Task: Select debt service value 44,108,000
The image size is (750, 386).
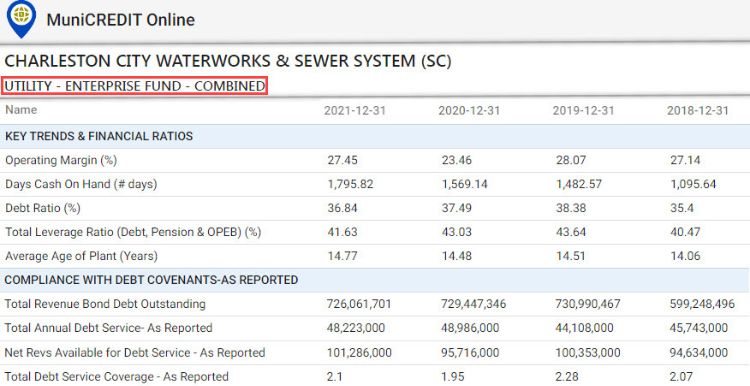Action: (585, 328)
